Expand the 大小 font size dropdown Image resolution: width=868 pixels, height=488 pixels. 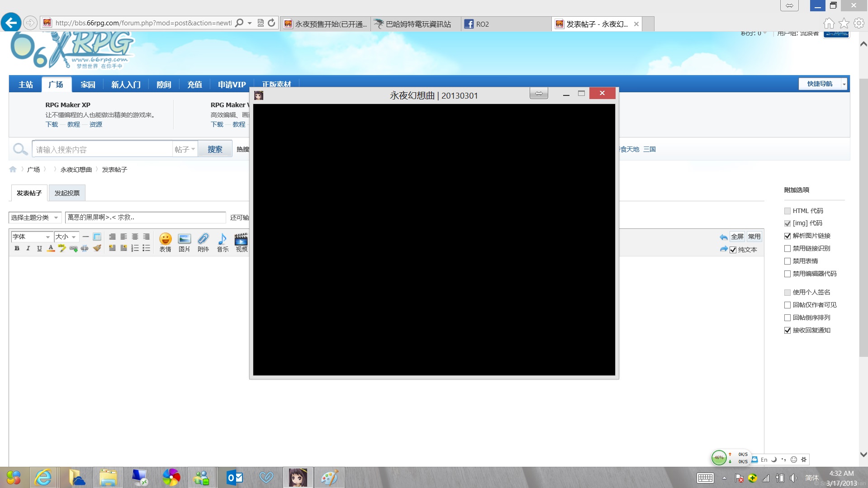pyautogui.click(x=66, y=237)
